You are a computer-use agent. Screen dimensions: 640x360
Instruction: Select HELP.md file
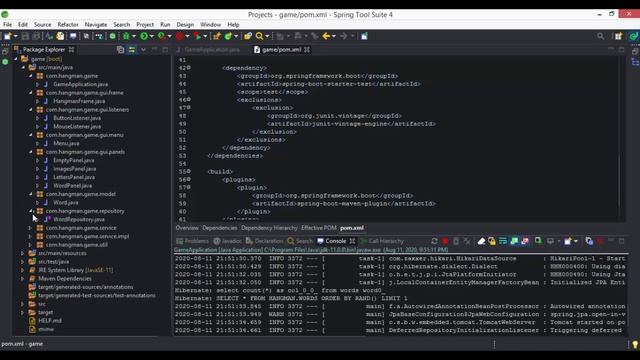coord(50,320)
